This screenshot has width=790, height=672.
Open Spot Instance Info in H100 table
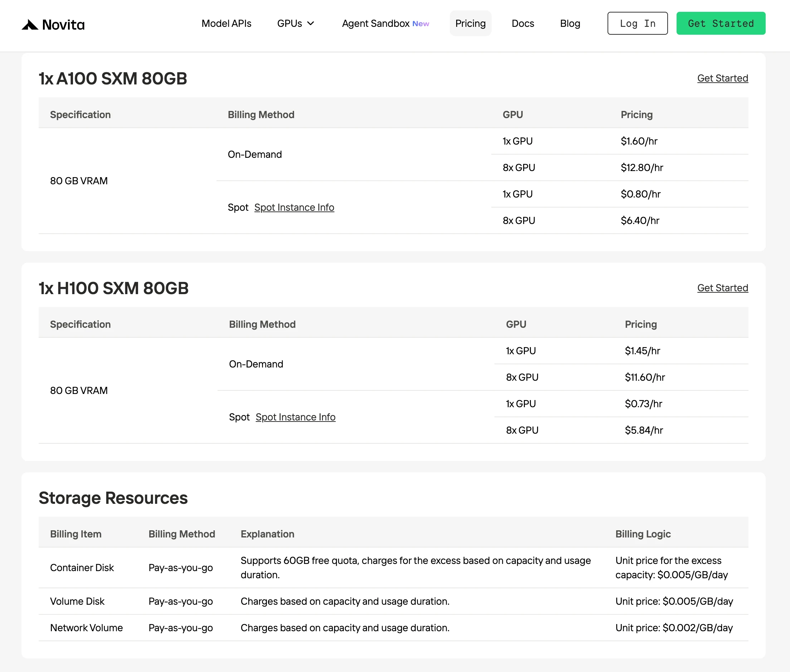(x=295, y=417)
